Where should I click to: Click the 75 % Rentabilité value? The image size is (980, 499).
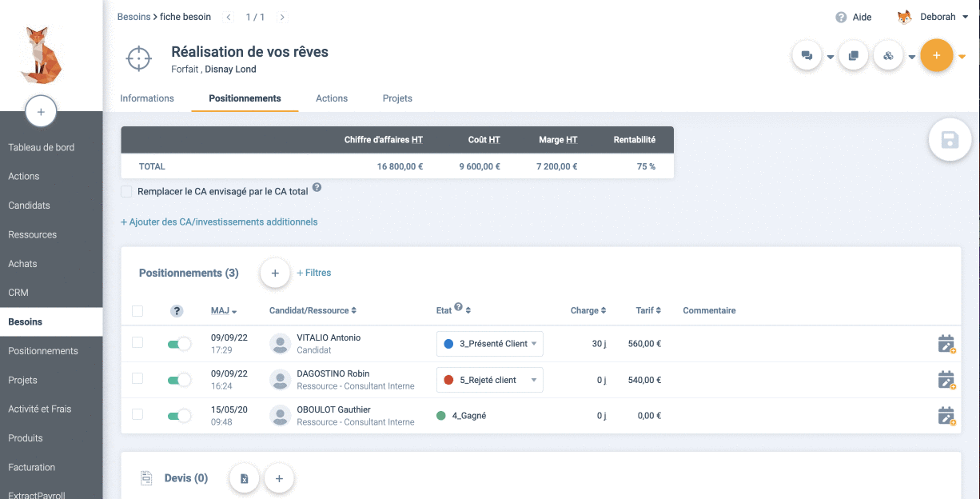tap(646, 166)
